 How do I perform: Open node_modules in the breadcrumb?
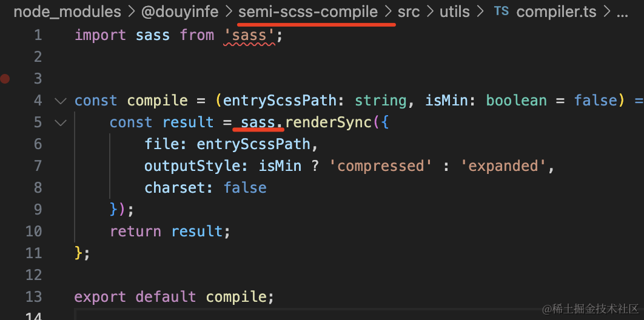[67, 12]
